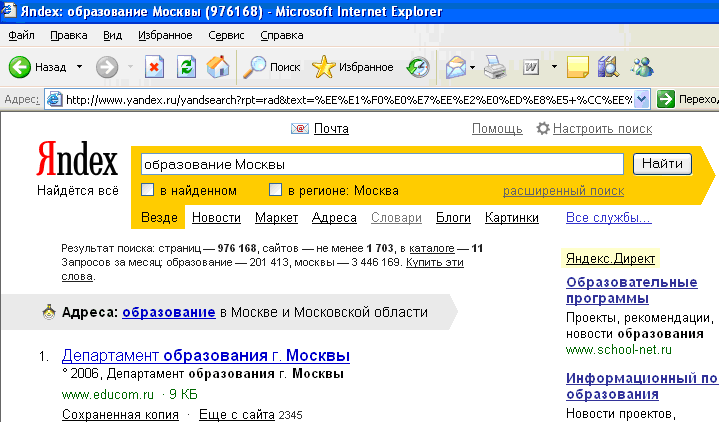Edit page with Word icon
Viewport: 719px width, 422px height.
click(x=531, y=67)
